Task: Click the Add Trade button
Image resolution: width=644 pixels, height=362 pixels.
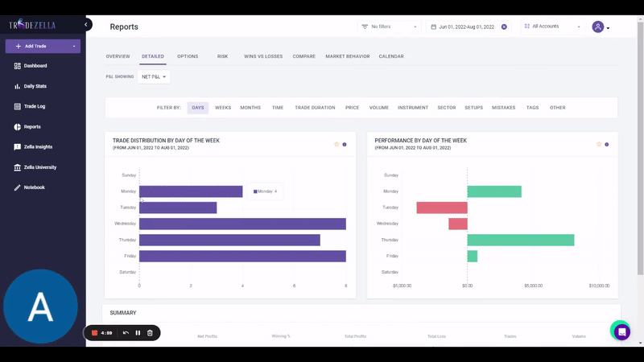Action: coord(42,46)
